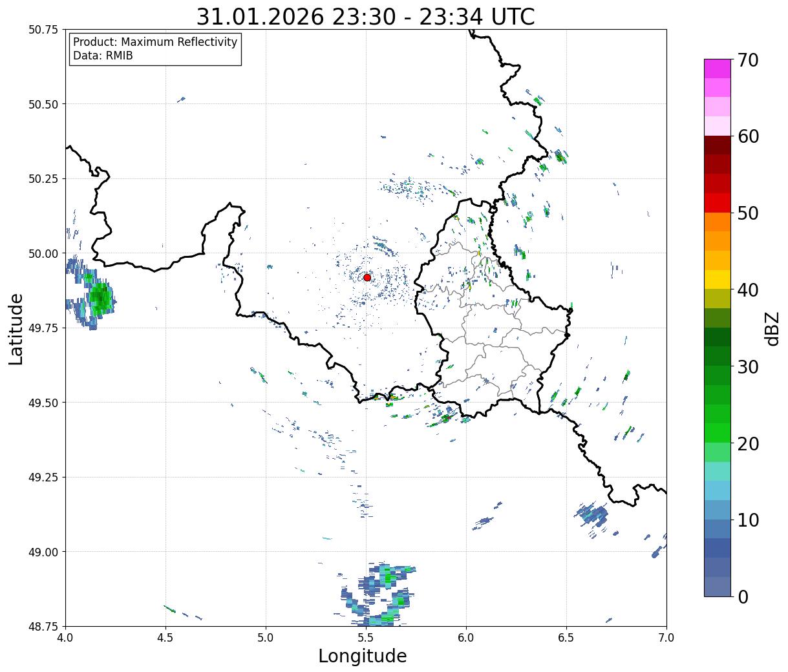Click the longitude tick label "6.5"
This screenshot has height=672, width=788.
pos(566,638)
